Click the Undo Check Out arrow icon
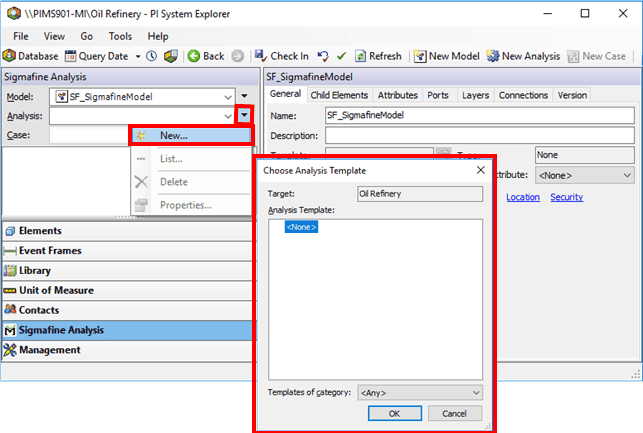Screen dimensions: 643x433 click(323, 56)
